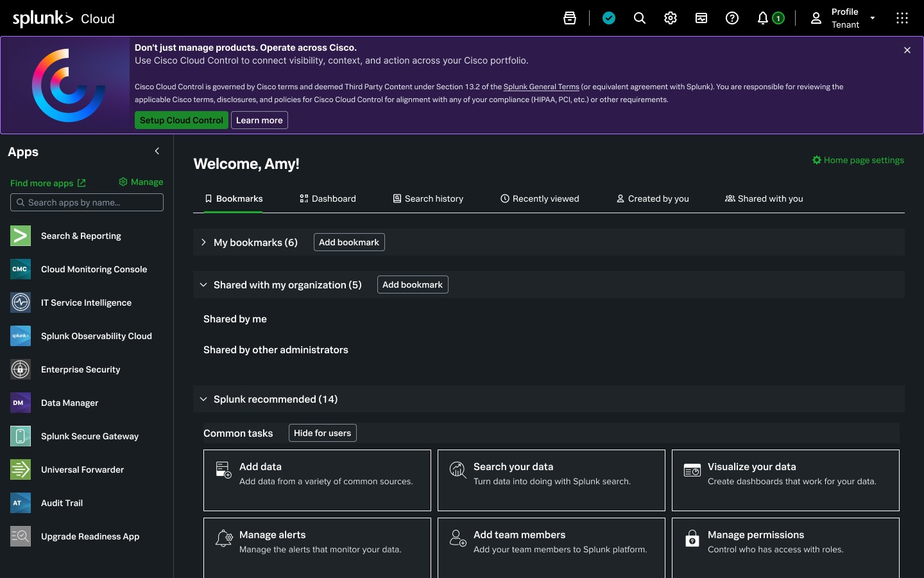
Task: Switch to the Dashboard tab
Action: (327, 198)
